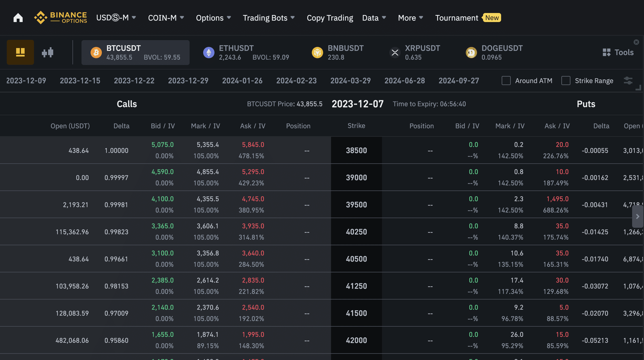The image size is (644, 360).
Task: Slide table right with the arrow handle
Action: point(638,216)
